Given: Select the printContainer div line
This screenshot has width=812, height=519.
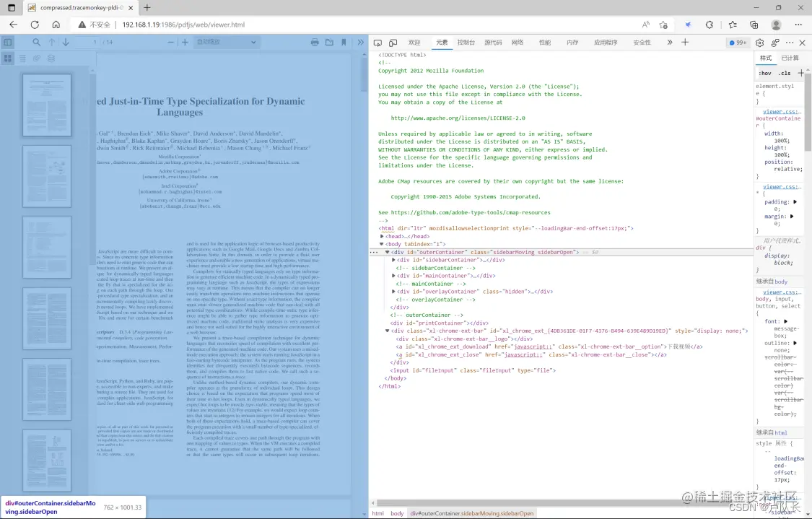Looking at the screenshot, I should [x=440, y=323].
